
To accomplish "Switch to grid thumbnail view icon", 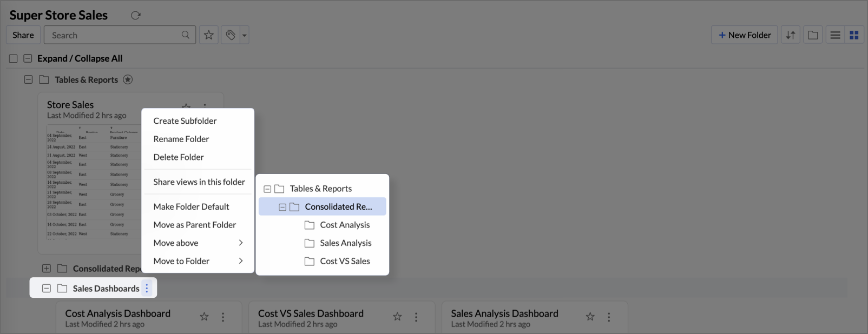I will [854, 35].
